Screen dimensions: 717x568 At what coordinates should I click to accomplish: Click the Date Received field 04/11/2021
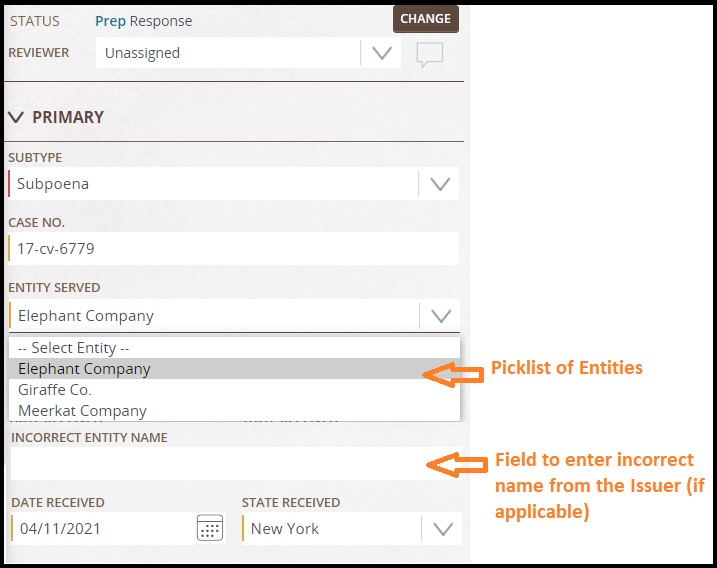[x=103, y=528]
